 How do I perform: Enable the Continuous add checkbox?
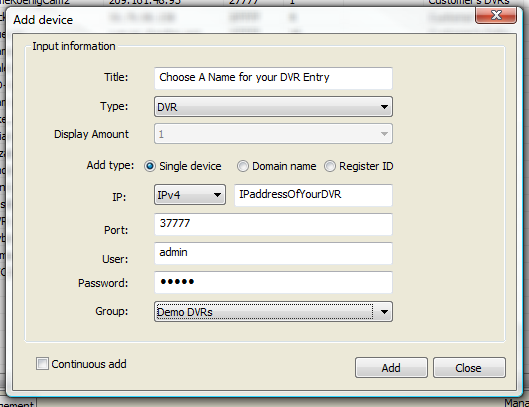click(42, 364)
